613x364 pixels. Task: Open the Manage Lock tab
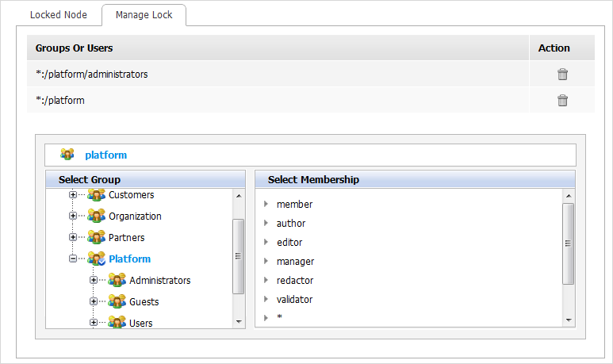point(144,15)
